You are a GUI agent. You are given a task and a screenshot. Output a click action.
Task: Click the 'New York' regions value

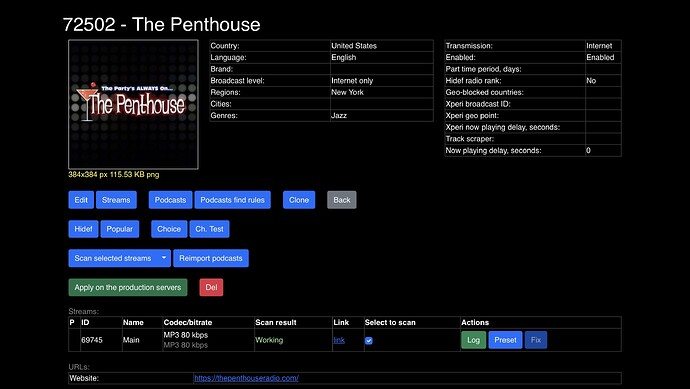pyautogui.click(x=347, y=92)
